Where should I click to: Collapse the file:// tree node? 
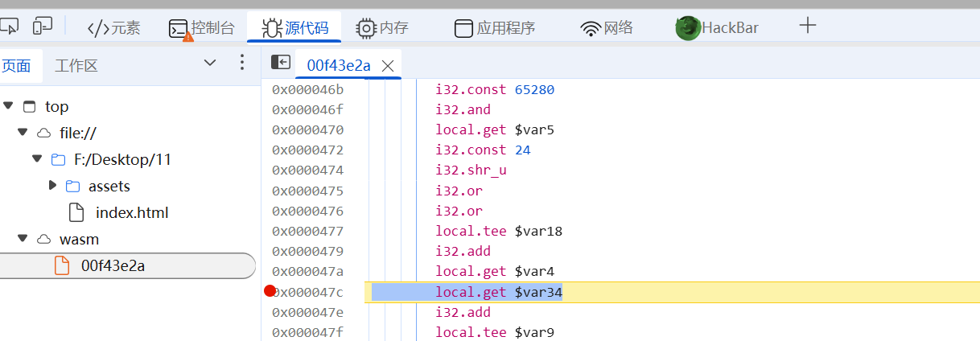click(23, 133)
